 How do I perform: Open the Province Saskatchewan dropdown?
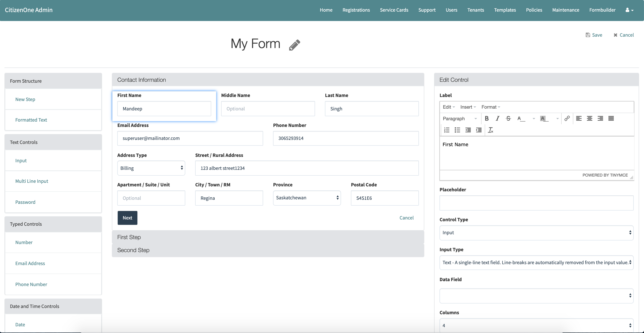[307, 198]
